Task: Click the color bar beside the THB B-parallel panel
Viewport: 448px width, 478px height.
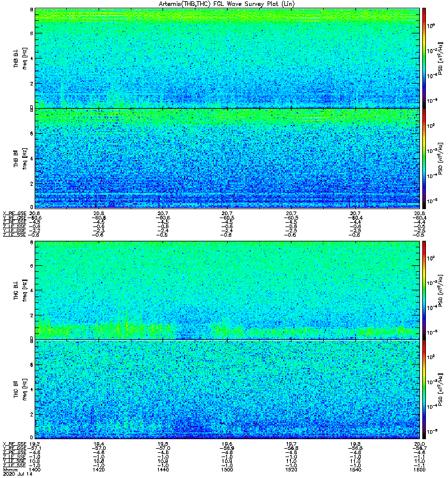Action: tap(424, 158)
